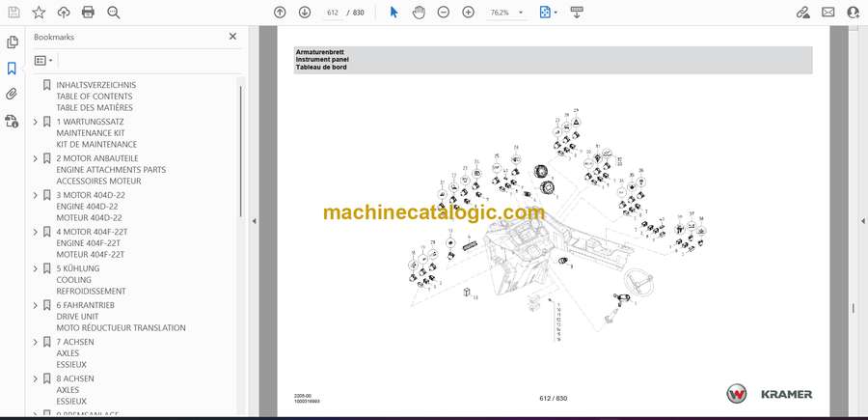Screen dimensions: 868x420
Task: Expand 3 MOTOR 404D-22 bookmark
Action: [x=36, y=195]
